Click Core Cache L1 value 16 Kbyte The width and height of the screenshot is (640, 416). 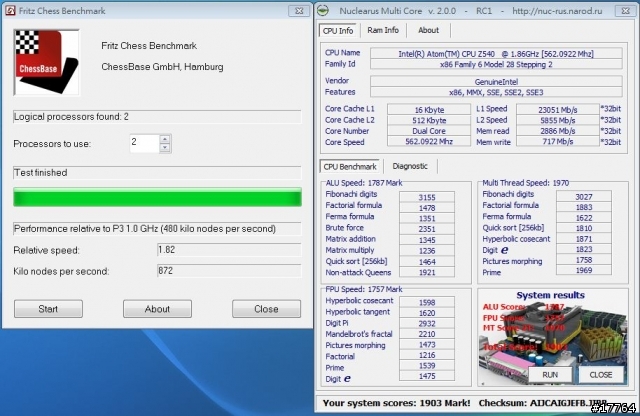[x=429, y=110]
